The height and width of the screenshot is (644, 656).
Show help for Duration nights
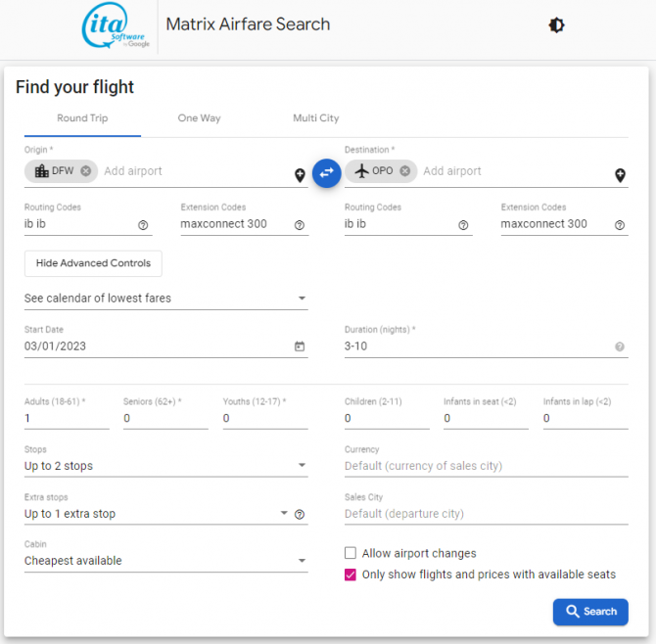click(620, 346)
